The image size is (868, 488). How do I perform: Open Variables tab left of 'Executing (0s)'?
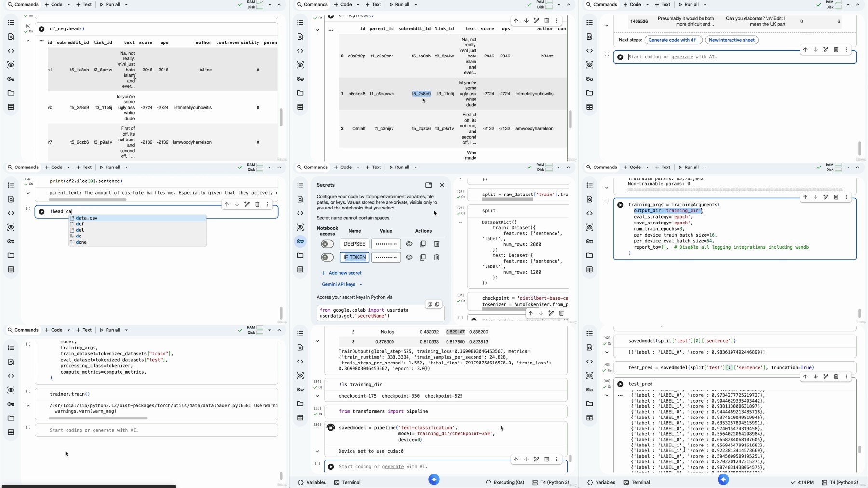click(x=312, y=482)
